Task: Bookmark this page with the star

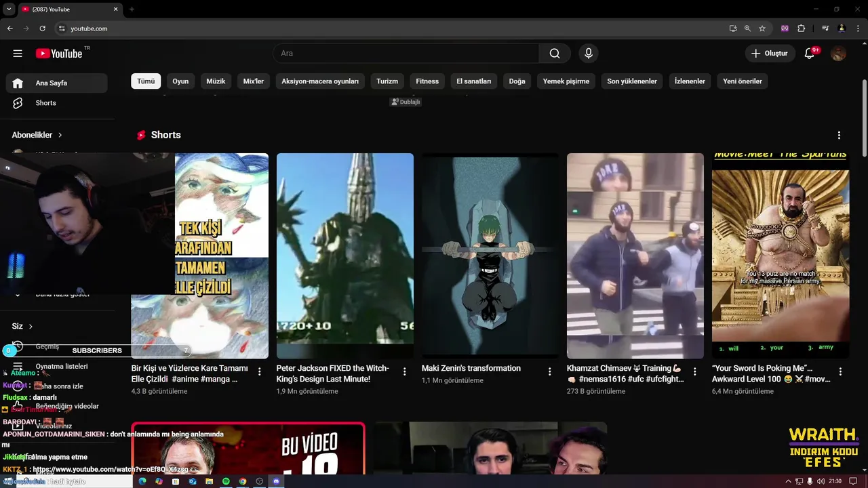Action: (x=762, y=28)
